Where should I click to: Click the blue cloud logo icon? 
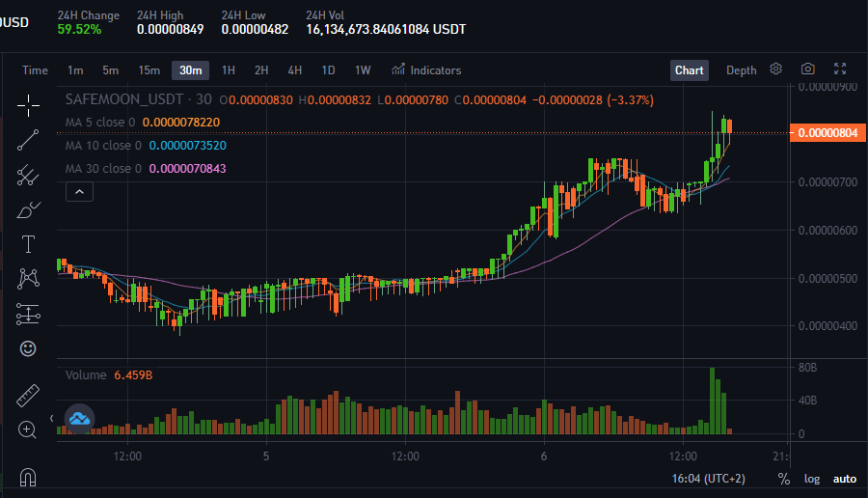pos(79,418)
